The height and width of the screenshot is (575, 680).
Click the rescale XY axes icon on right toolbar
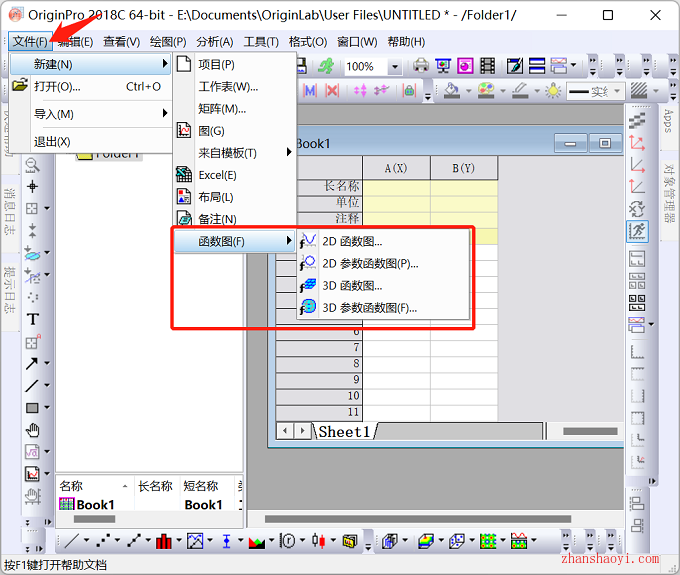click(x=637, y=209)
